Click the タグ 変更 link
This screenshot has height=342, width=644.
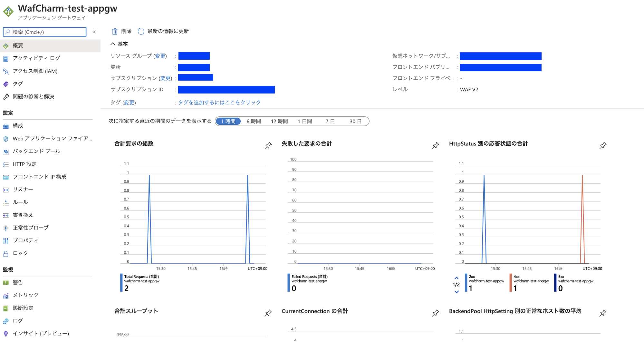129,103
